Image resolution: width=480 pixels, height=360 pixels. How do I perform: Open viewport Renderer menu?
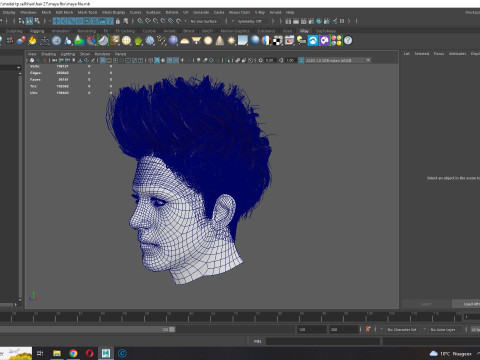(102, 54)
